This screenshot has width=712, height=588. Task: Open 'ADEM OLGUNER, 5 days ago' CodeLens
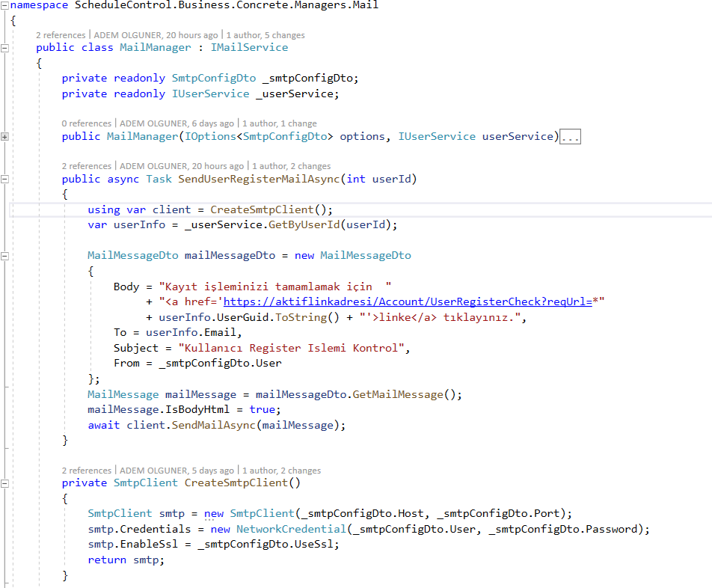(177, 471)
